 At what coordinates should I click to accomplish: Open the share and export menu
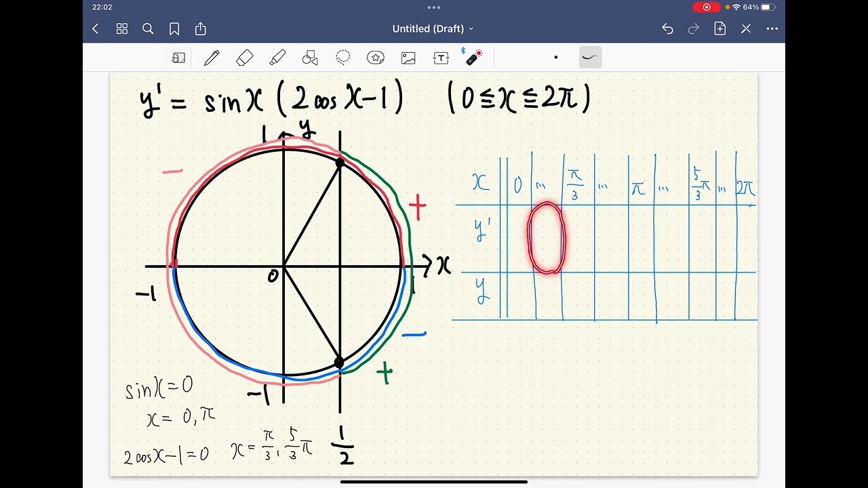(200, 29)
